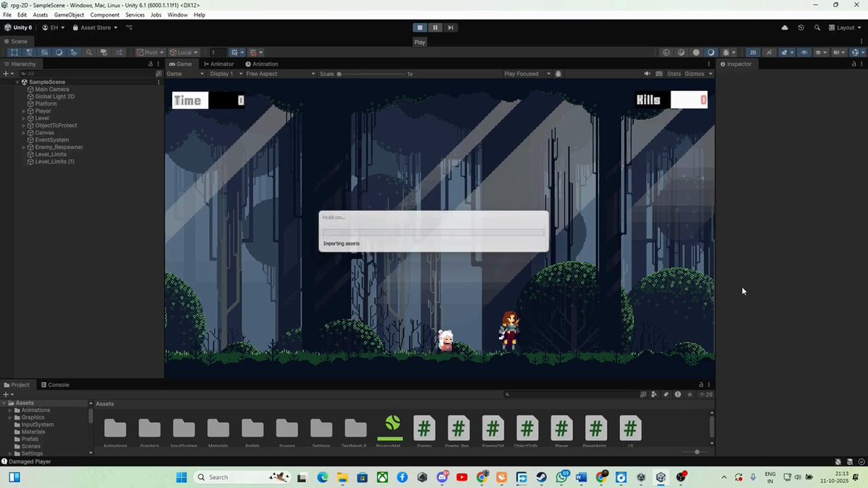Toggle the Pivot handle position
This screenshot has width=868, height=488.
pos(150,52)
